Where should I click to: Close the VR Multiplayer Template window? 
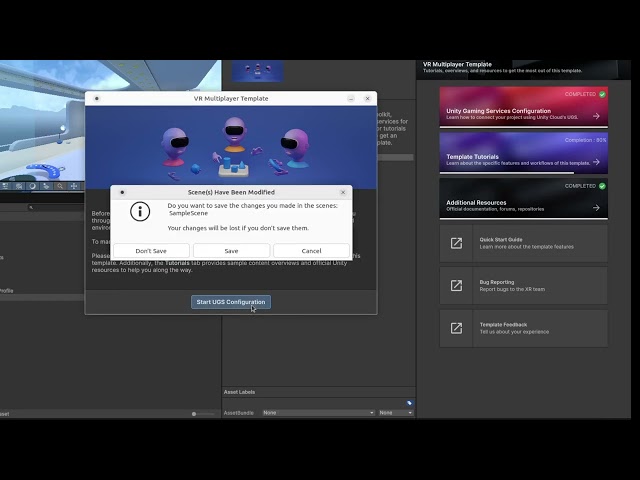pos(367,98)
